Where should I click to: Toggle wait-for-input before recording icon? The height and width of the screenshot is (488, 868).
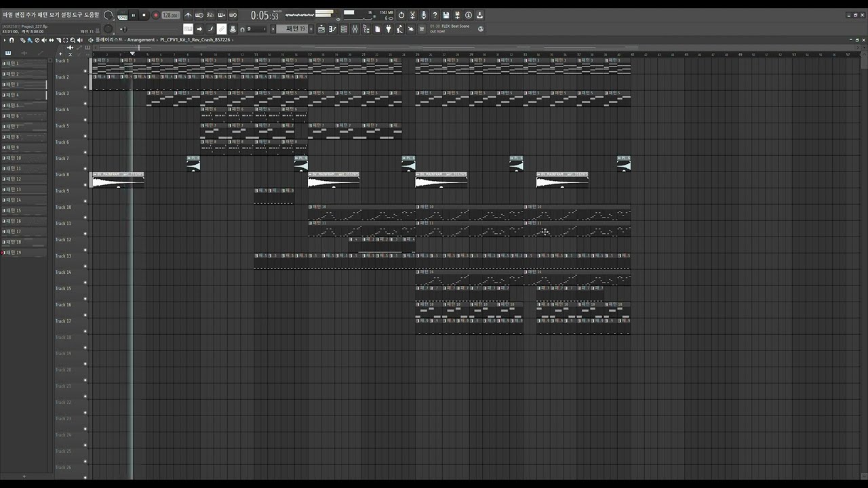pyautogui.click(x=199, y=15)
